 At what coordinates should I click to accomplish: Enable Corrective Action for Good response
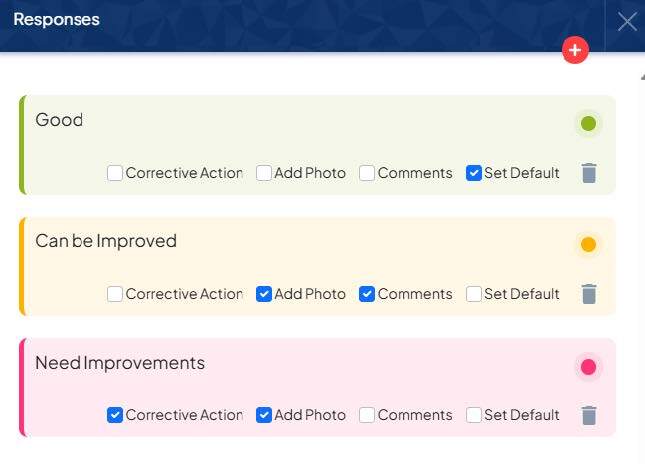[x=115, y=173]
